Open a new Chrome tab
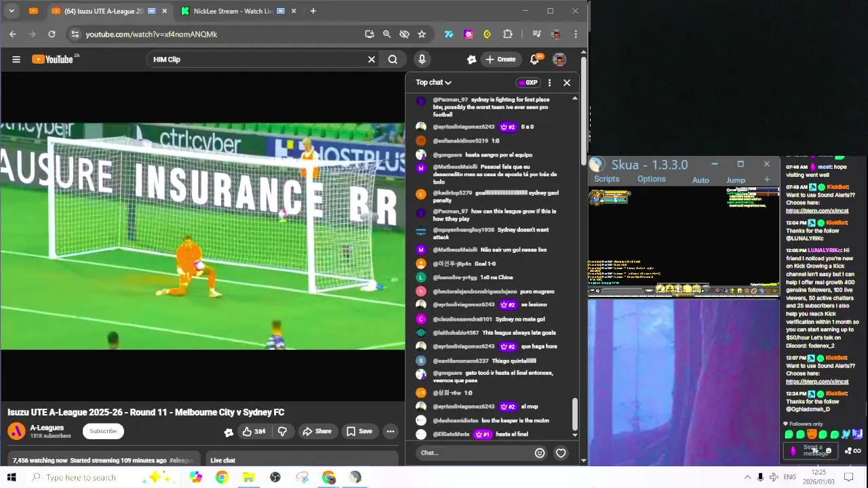The image size is (868, 488). click(x=313, y=11)
